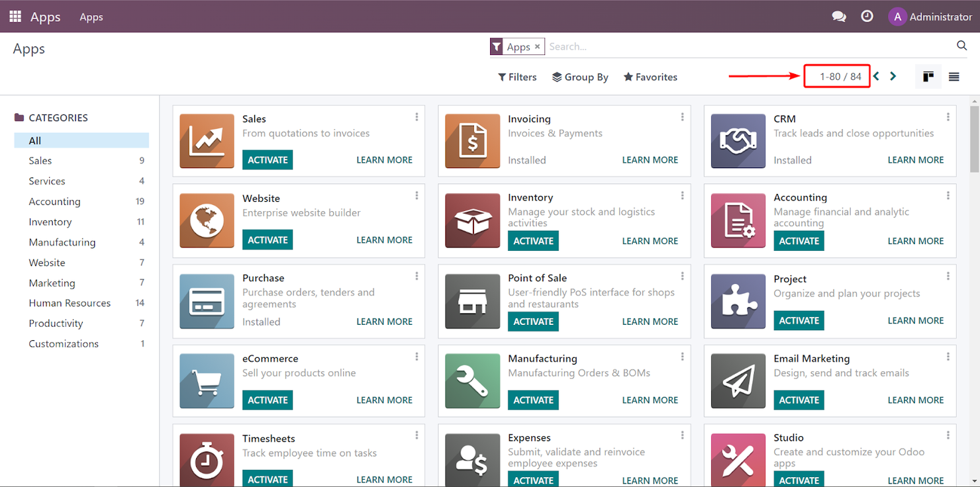This screenshot has width=980, height=487.
Task: Go to previous page of apps
Action: pyautogui.click(x=876, y=76)
